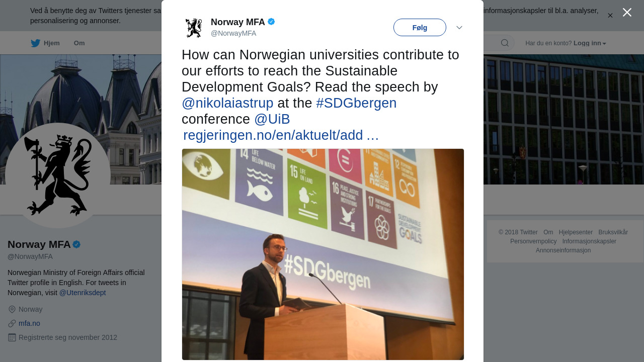
Task: Open the Om menu item
Action: (x=79, y=43)
